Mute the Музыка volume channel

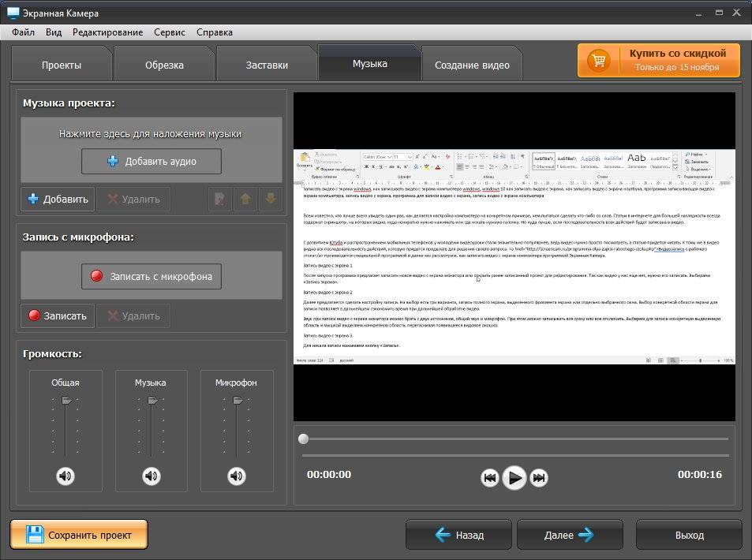point(151,476)
